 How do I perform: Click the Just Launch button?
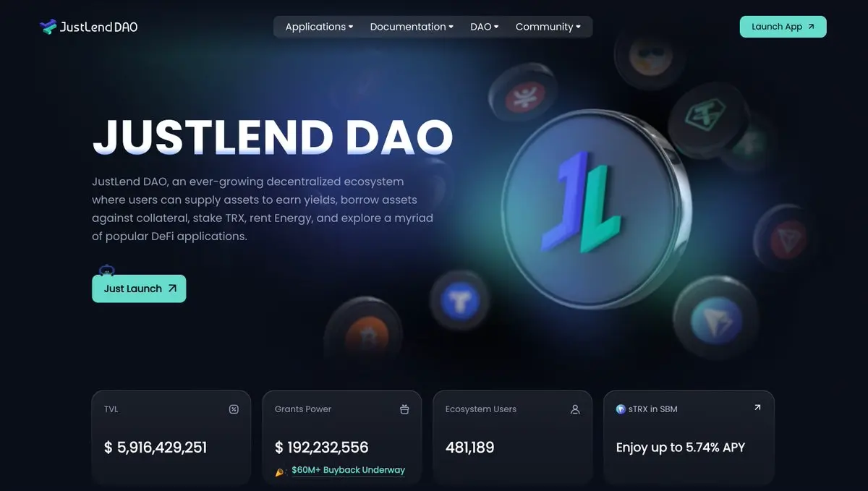pos(139,289)
